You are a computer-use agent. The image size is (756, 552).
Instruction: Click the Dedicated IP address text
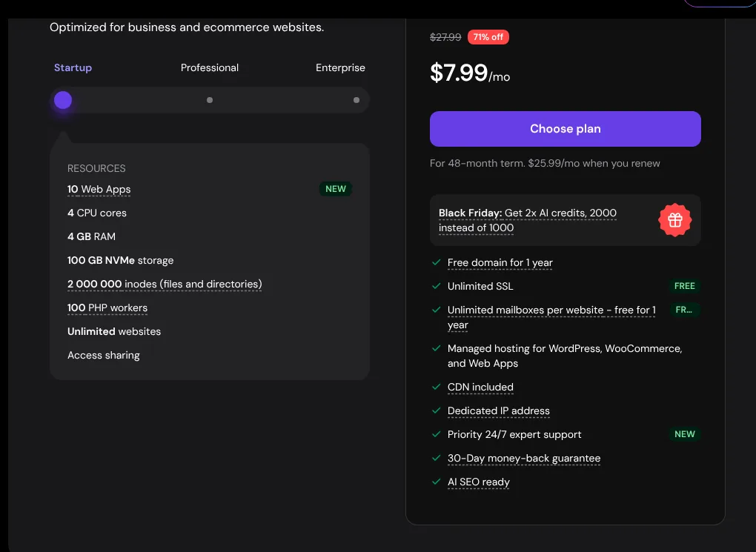pyautogui.click(x=499, y=410)
